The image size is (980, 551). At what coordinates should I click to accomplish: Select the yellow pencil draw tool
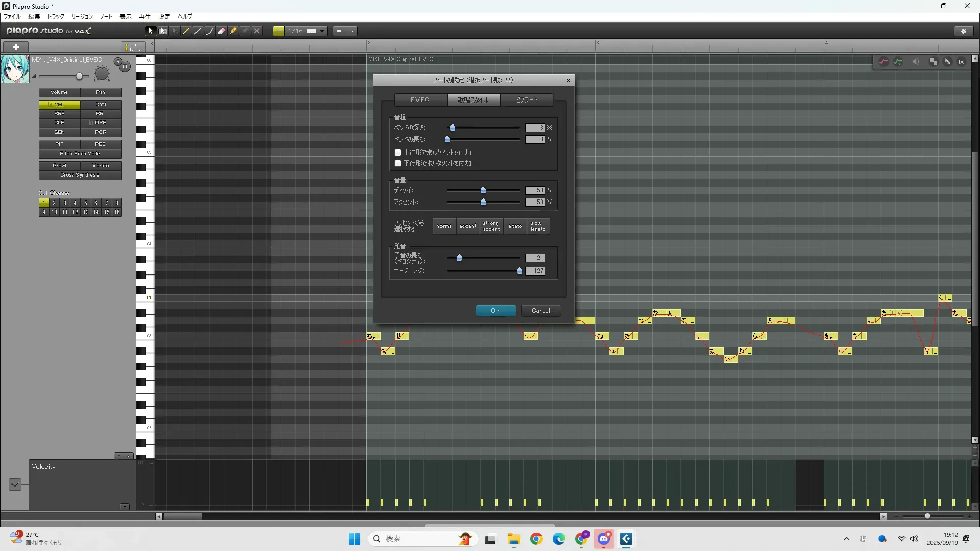coord(186,31)
